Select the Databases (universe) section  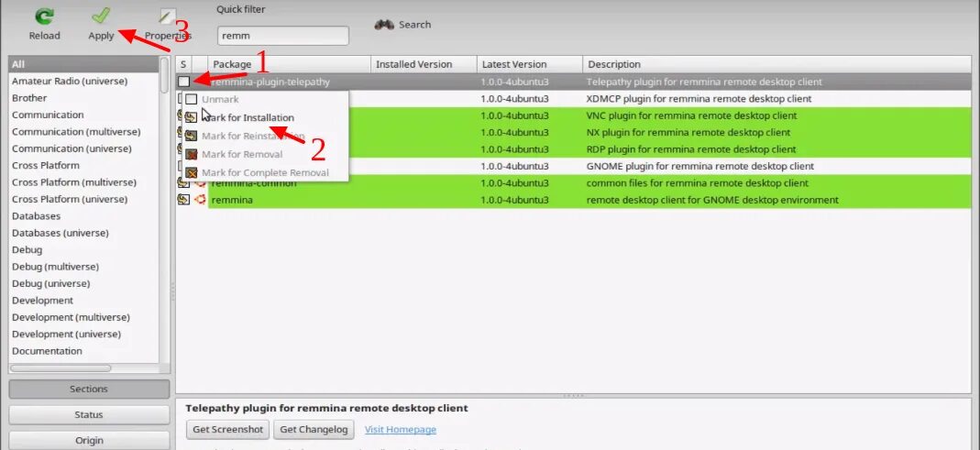point(83,233)
